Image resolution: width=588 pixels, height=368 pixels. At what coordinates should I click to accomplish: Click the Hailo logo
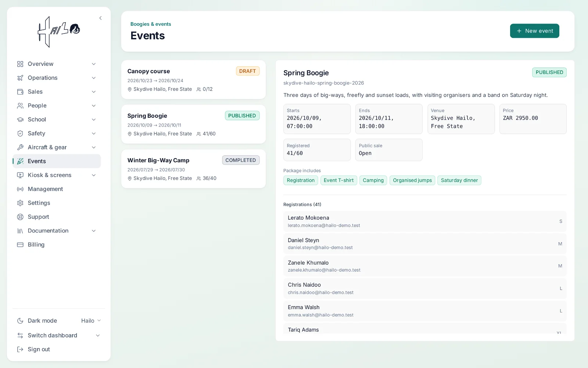(x=59, y=32)
